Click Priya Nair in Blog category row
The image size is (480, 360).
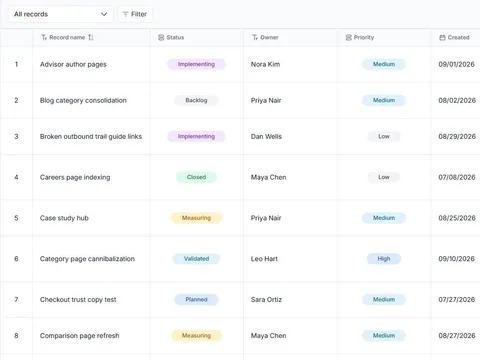[266, 100]
